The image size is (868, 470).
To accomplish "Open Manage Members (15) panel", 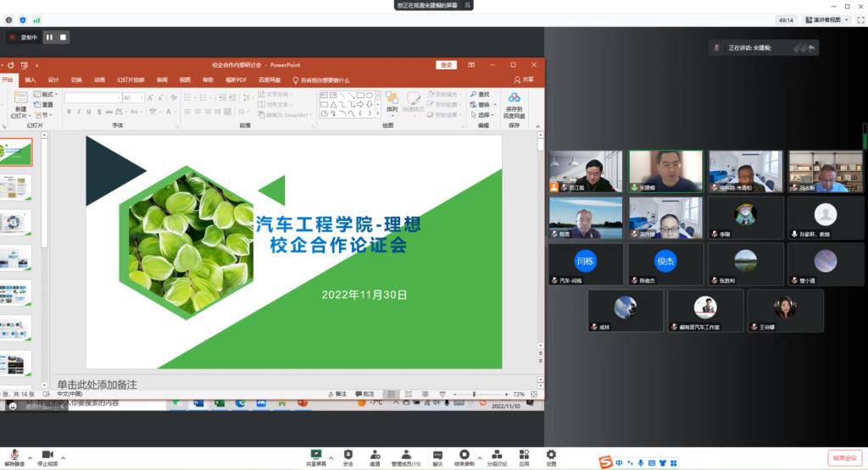I will [x=406, y=457].
